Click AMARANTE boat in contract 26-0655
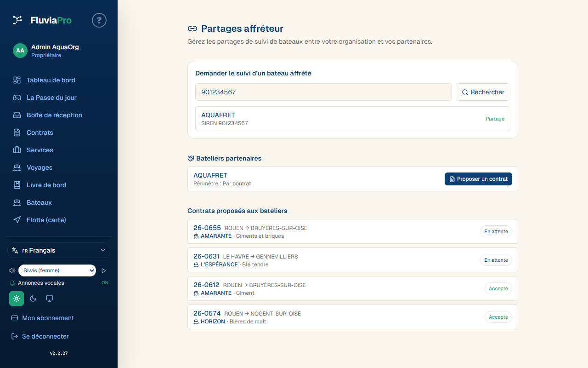The image size is (588, 368). point(216,236)
